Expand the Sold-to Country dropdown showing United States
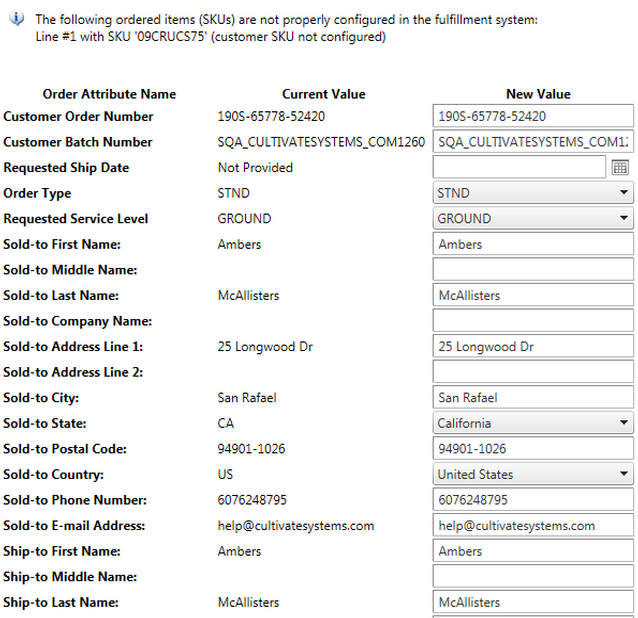This screenshot has width=638, height=618. click(533, 474)
